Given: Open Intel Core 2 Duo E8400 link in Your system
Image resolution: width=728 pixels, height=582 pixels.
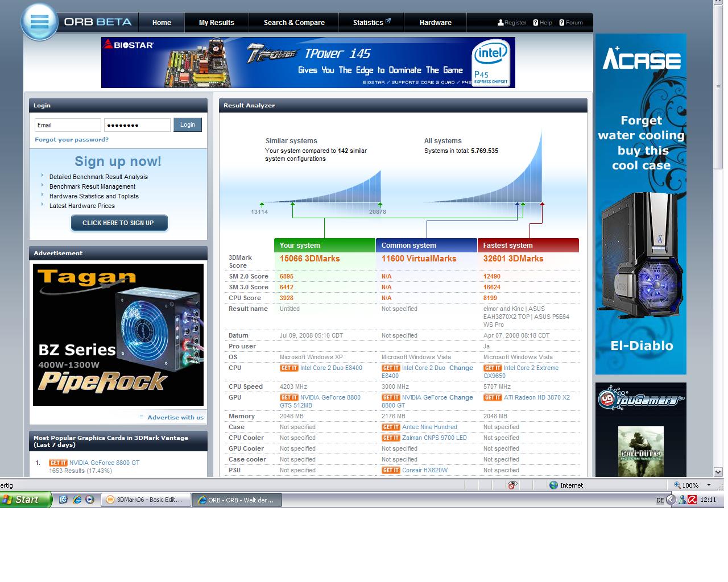Looking at the screenshot, I should (x=331, y=368).
